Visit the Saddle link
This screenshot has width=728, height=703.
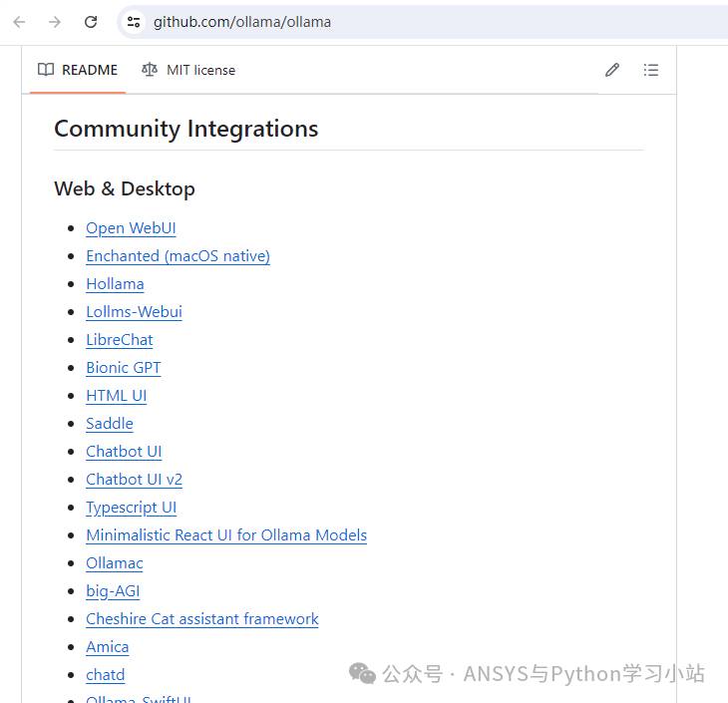coord(110,424)
